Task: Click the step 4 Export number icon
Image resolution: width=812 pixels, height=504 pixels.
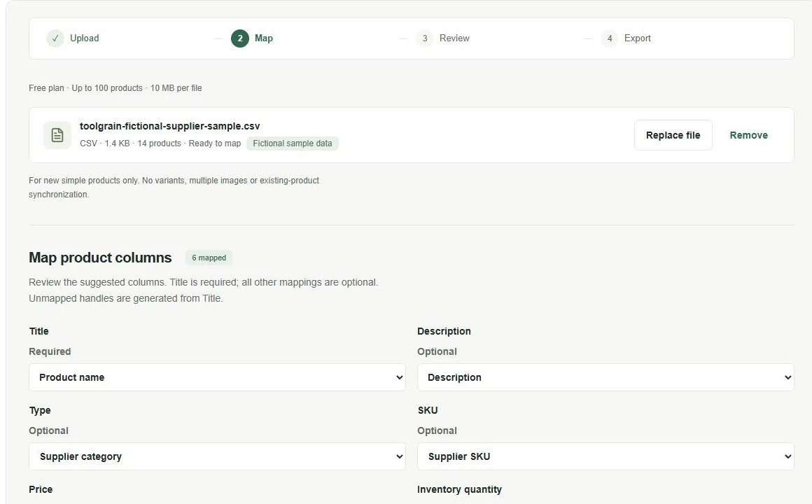Action: click(x=610, y=38)
